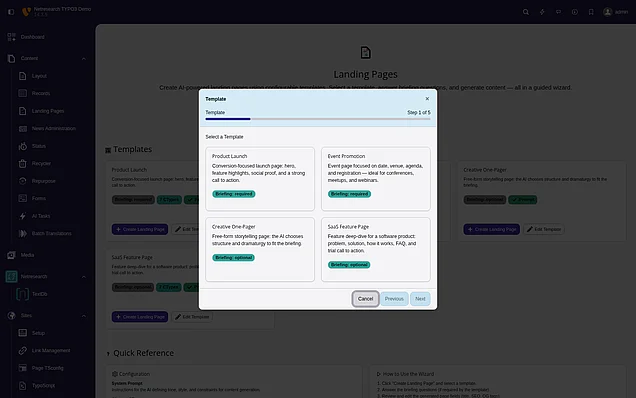Select the Product Launch template card

tap(260, 179)
